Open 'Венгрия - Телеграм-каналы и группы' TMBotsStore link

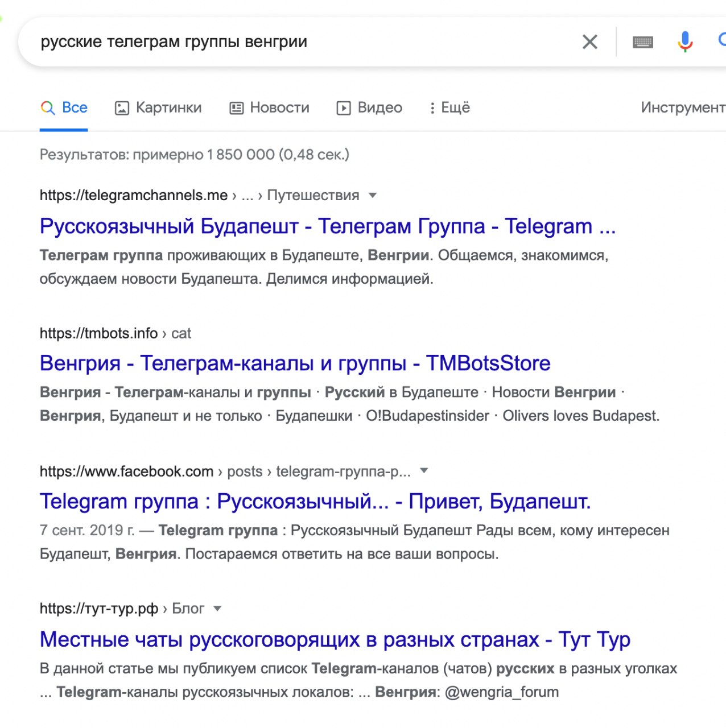pos(295,363)
